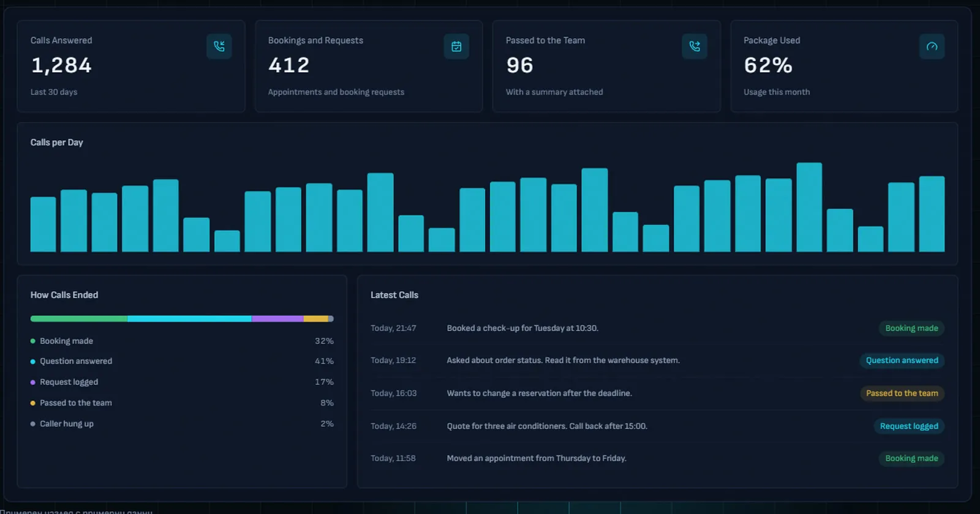Click the tallest bar in Calls per Day chart

click(809, 207)
